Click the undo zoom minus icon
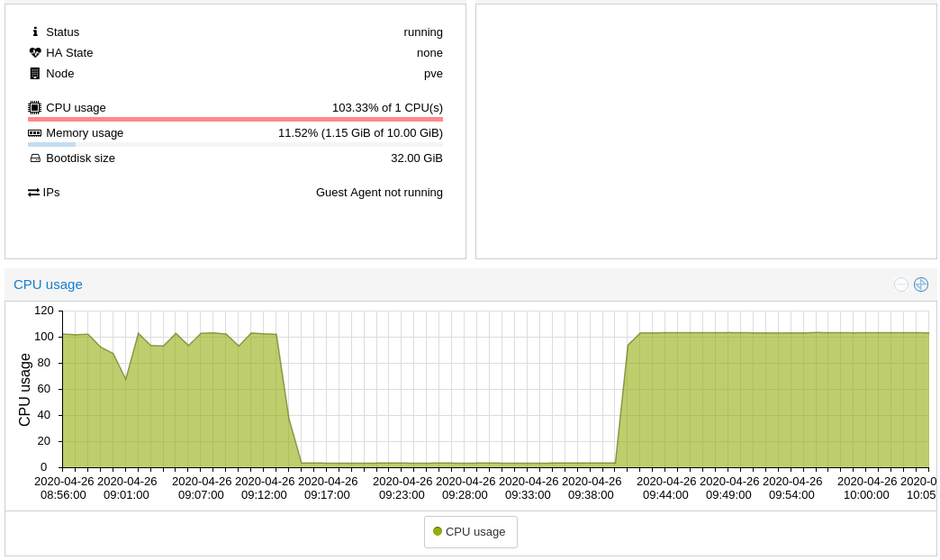940x560 pixels. (901, 285)
